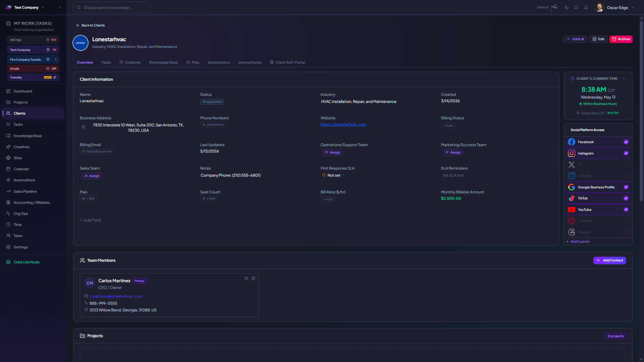This screenshot has width=644, height=362.
Task: Click the TikTok platform icon
Action: (x=572, y=198)
